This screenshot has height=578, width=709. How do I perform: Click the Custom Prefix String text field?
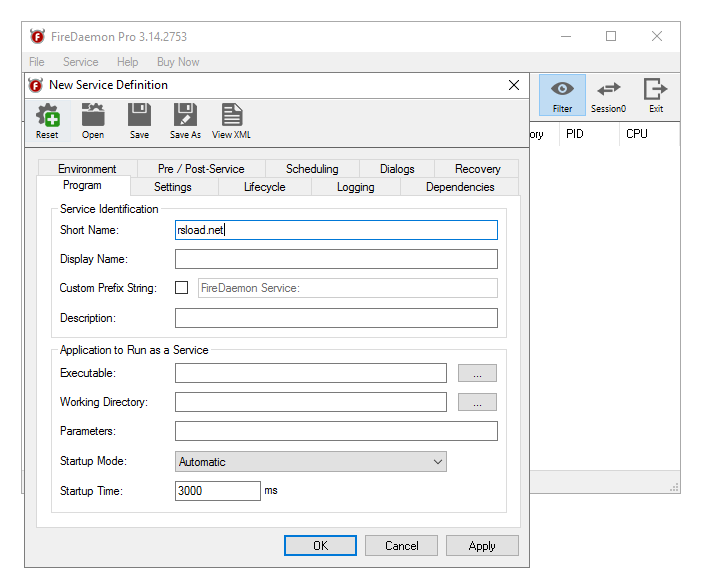[x=348, y=288]
